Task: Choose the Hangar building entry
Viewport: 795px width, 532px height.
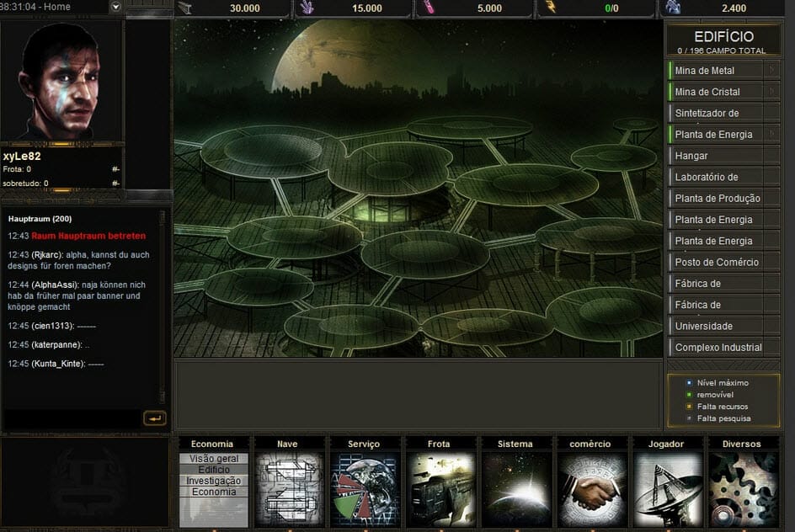Action: tap(723, 156)
